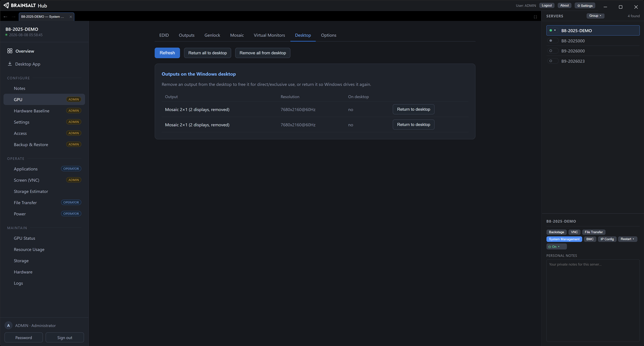
Task: Select the Desktop tab
Action: tap(303, 35)
